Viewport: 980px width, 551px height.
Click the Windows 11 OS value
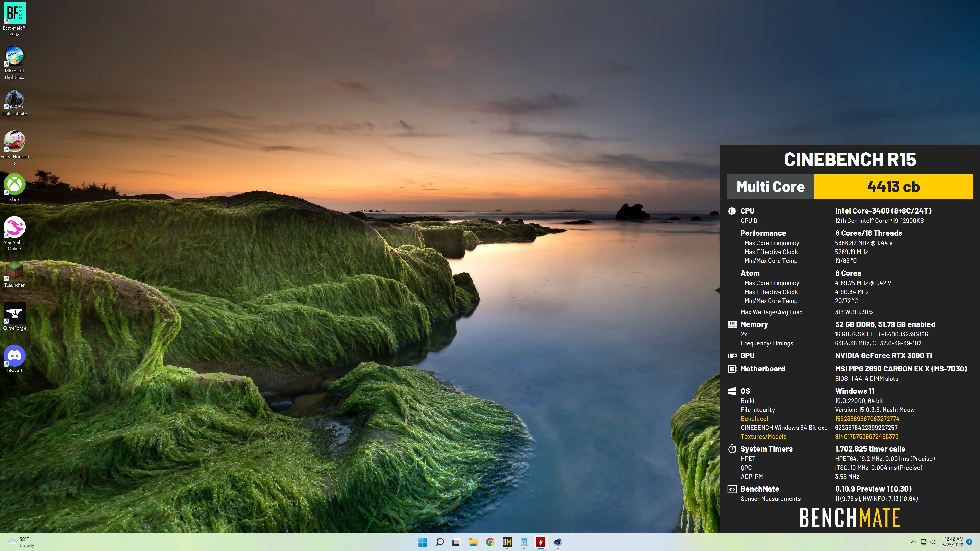tap(854, 391)
